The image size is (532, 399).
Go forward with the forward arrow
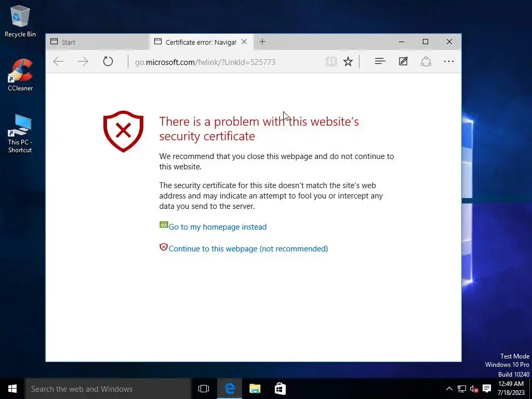(x=83, y=61)
